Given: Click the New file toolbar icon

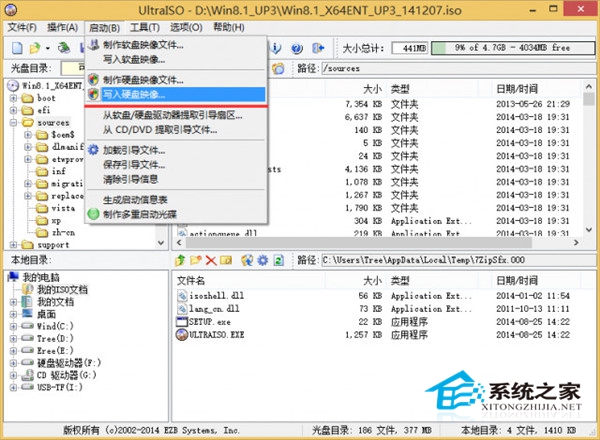Looking at the screenshot, I should pyautogui.click(x=17, y=48).
